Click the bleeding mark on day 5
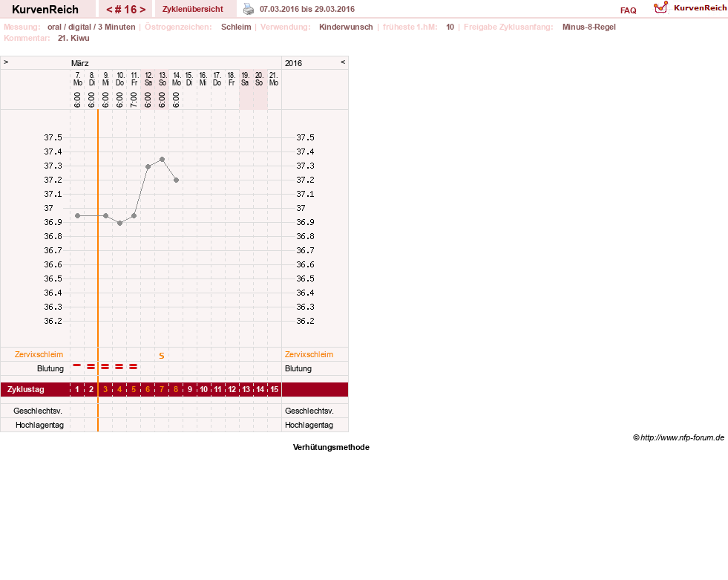728x580 pixels. click(134, 367)
